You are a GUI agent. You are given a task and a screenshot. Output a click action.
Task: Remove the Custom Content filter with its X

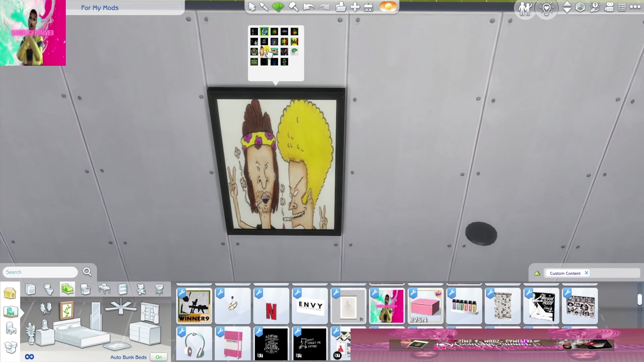tap(586, 273)
